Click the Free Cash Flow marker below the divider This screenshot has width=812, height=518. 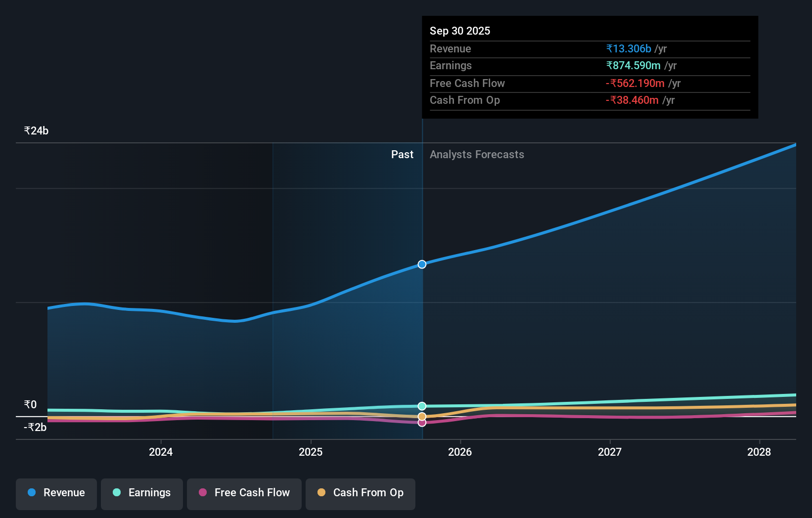coord(421,424)
